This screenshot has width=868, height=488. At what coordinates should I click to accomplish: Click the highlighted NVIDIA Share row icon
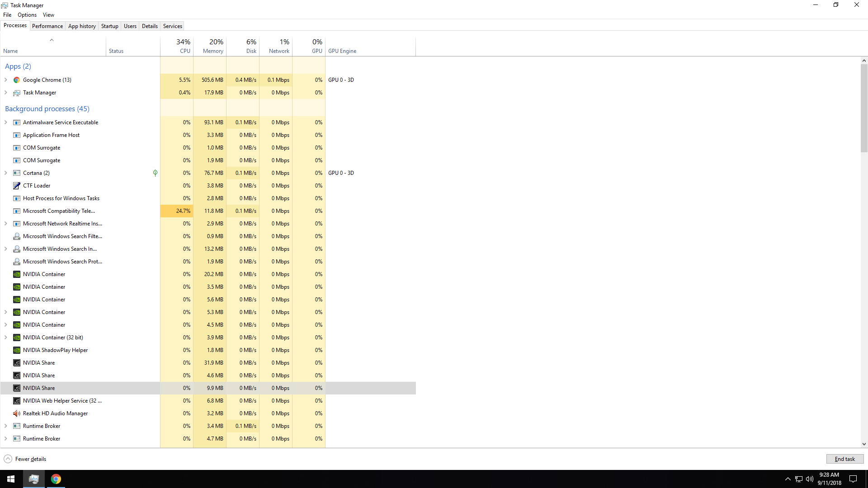click(17, 388)
